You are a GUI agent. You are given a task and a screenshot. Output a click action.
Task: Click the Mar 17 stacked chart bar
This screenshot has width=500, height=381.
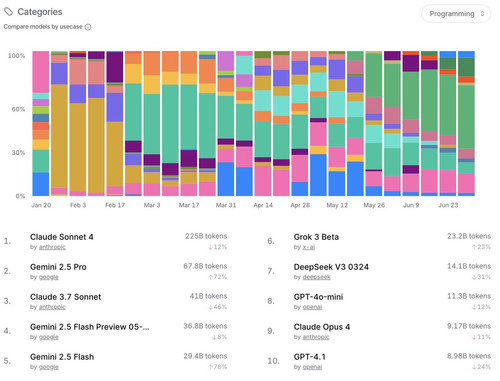point(189,123)
